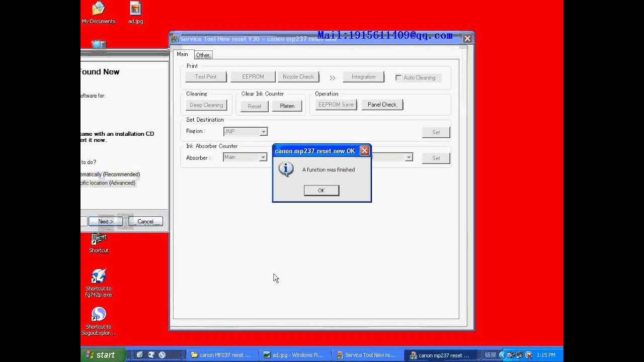
Task: Click the Service Tool title bar icon
Action: click(175, 39)
